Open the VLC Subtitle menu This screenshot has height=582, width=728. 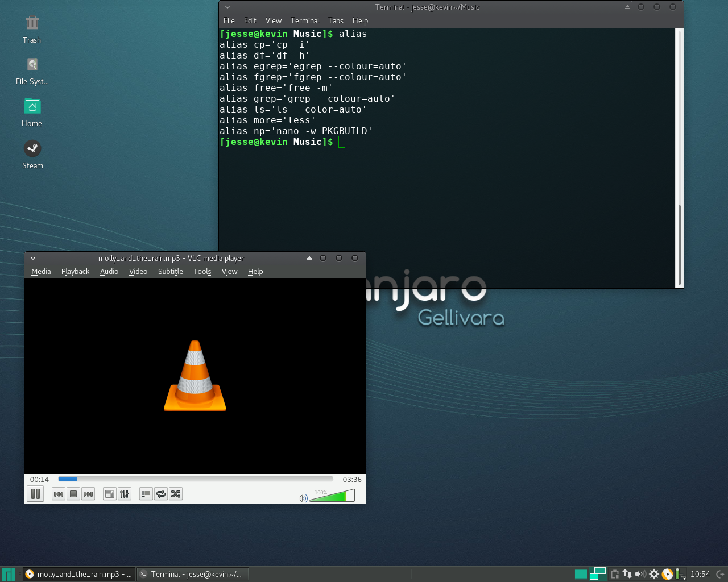point(171,272)
